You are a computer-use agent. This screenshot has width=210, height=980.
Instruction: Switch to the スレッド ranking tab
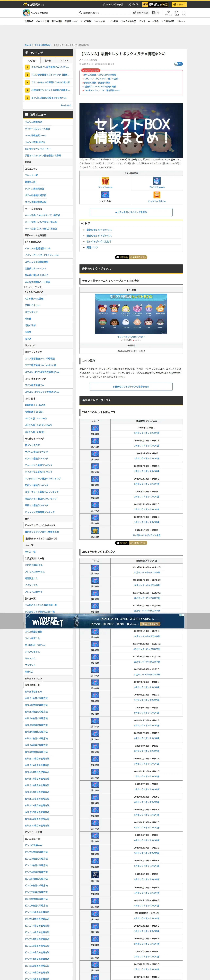coord(64,60)
